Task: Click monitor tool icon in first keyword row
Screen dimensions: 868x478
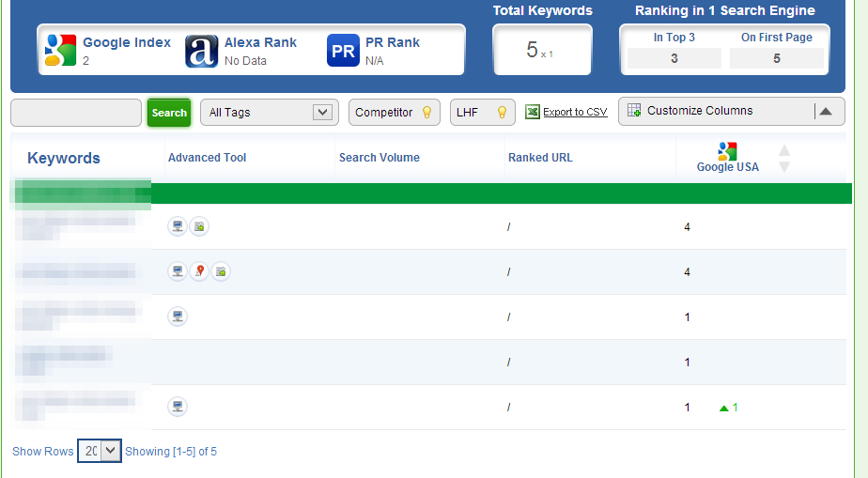Action: (178, 226)
